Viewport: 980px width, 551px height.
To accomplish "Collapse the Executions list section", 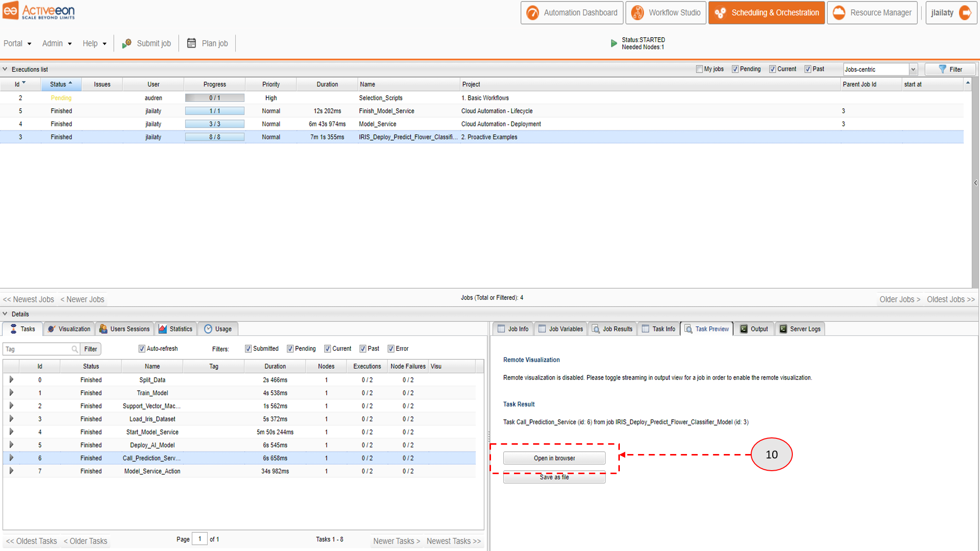I will [5, 69].
